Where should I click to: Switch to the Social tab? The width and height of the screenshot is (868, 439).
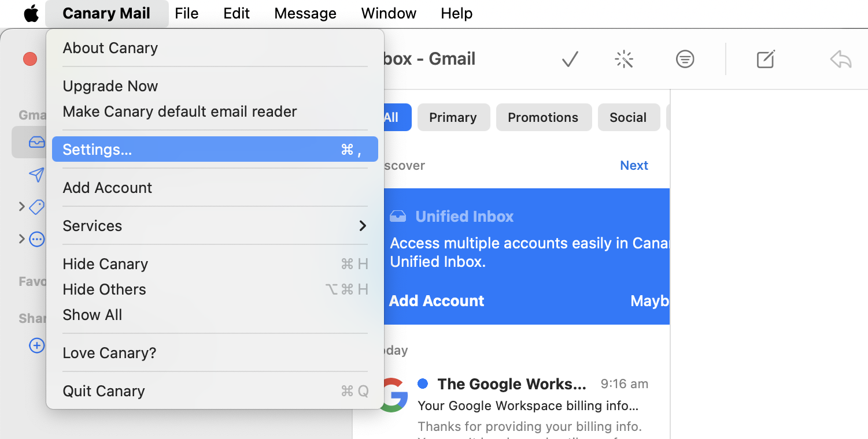pos(629,117)
